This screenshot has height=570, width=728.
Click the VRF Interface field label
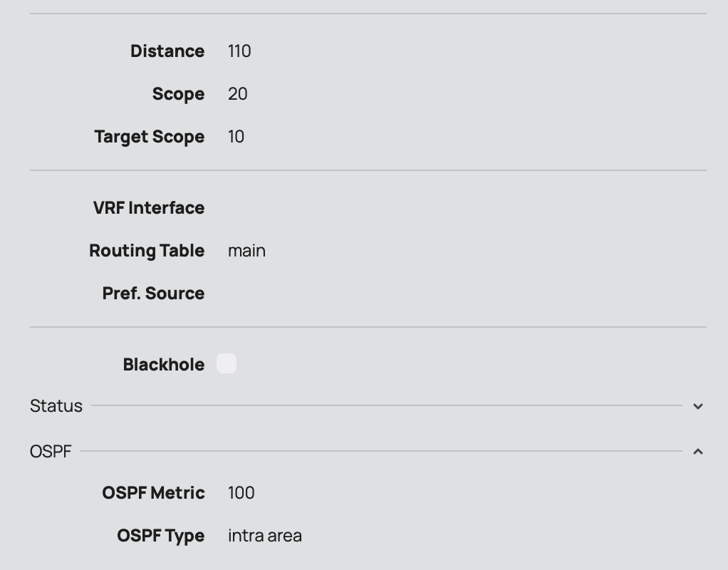click(149, 208)
